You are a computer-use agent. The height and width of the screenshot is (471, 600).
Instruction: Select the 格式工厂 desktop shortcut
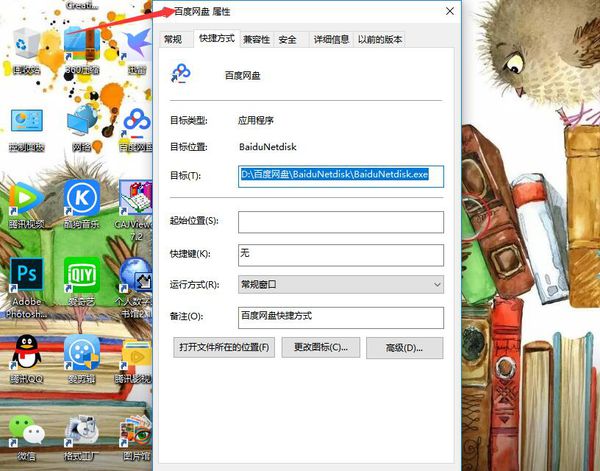coord(82,438)
